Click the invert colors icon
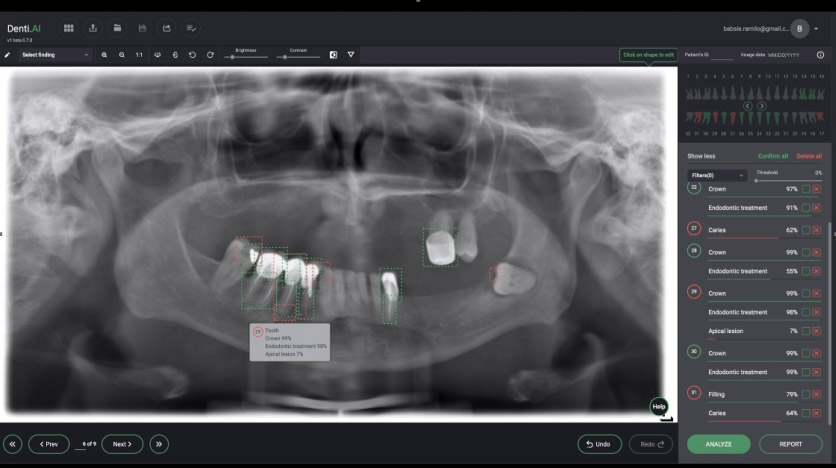This screenshot has height=468, width=836. pyautogui.click(x=333, y=54)
